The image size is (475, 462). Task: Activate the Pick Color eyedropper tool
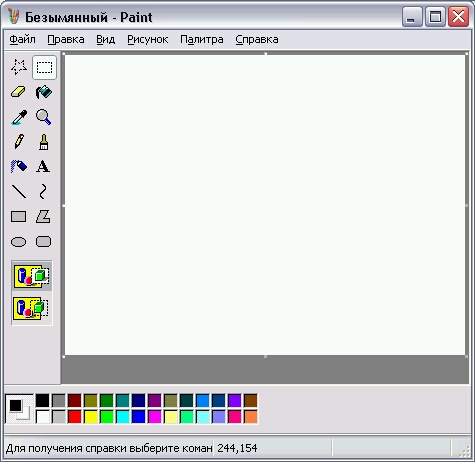click(x=19, y=117)
